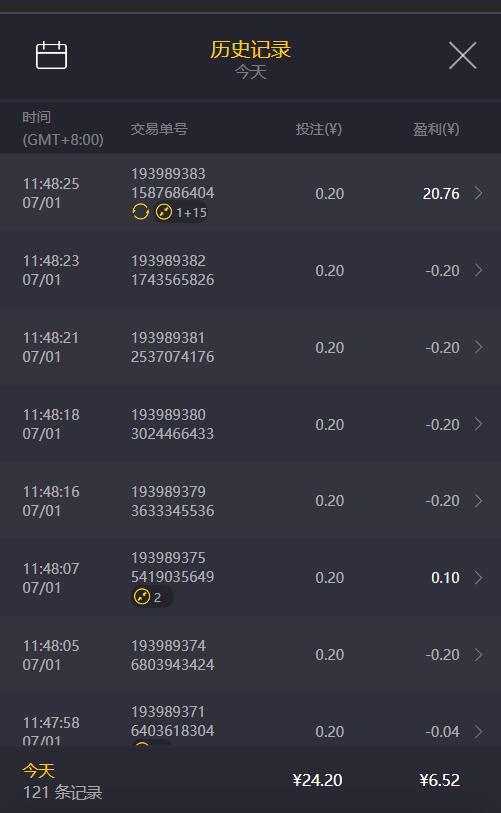Select transaction number 1587686404
Viewport: 501px width, 813px height.
tap(172, 193)
